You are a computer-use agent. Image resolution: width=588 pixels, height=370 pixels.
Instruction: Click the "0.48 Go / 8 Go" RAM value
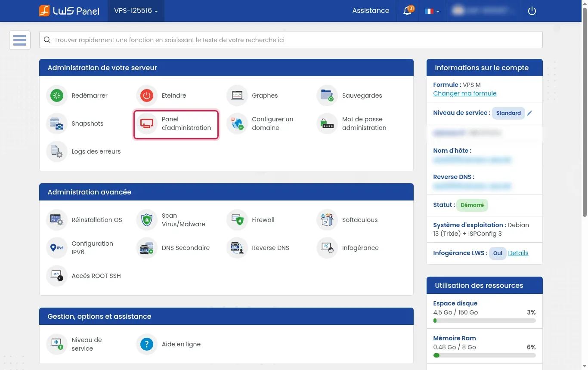point(455,347)
